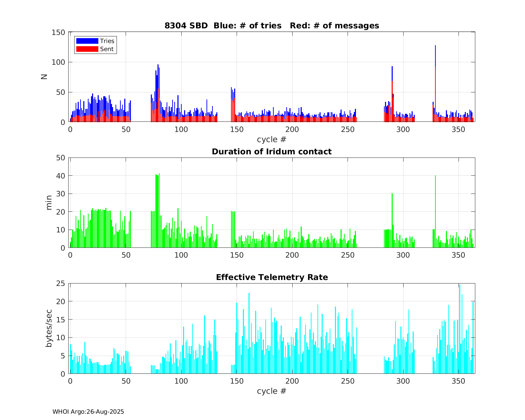The height and width of the screenshot is (420, 525).
Task: Click the 'bytes/sec' y-axis label
Action: pos(49,328)
